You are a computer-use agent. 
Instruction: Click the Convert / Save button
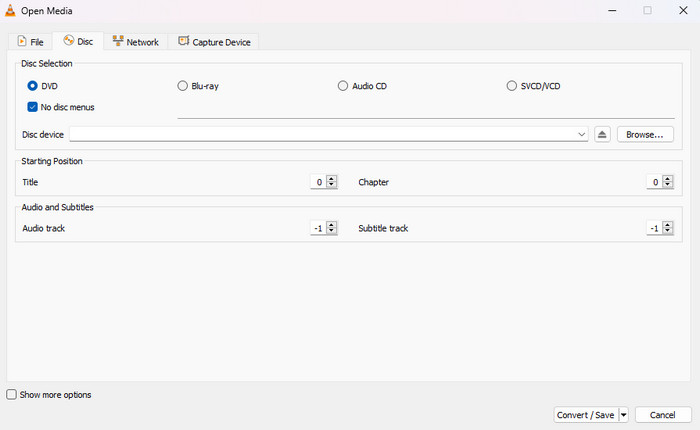(x=586, y=415)
